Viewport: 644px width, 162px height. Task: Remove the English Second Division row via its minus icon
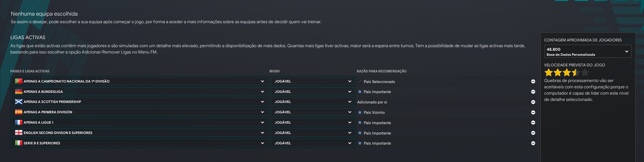[533, 133]
